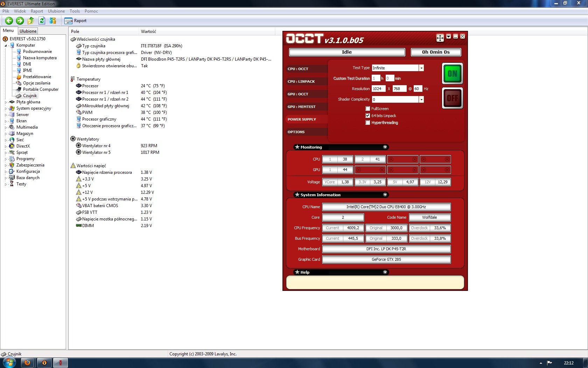Click the Custom Test Duration hours field
Image resolution: width=588 pixels, height=368 pixels.
376,79
